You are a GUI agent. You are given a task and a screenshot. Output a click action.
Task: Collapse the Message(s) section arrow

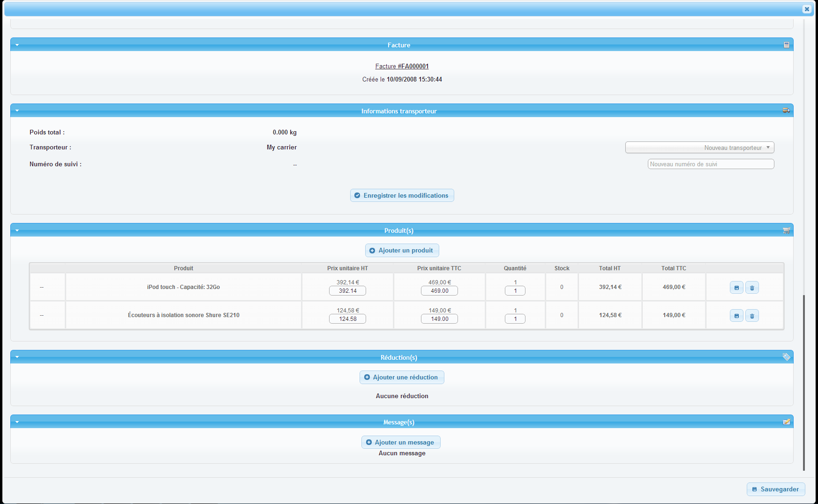point(17,422)
